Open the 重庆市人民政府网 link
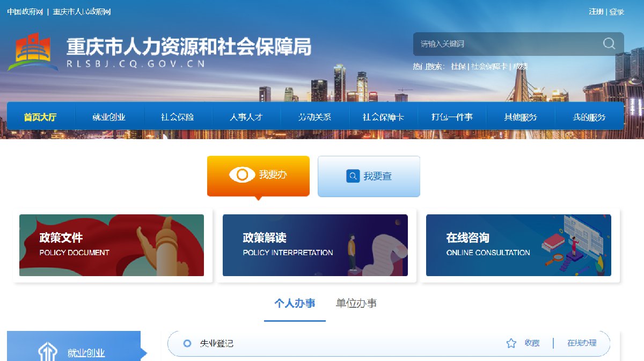Image resolution: width=644 pixels, height=361 pixels. pyautogui.click(x=82, y=12)
